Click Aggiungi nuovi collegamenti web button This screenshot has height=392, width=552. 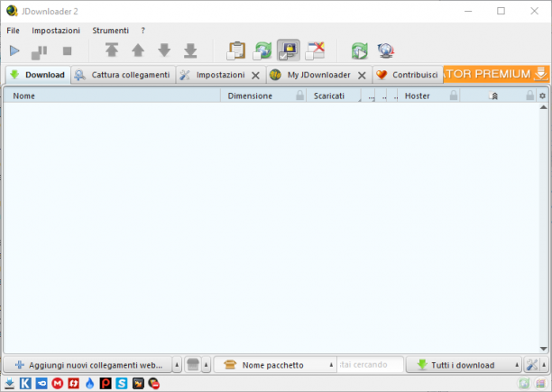click(x=88, y=365)
